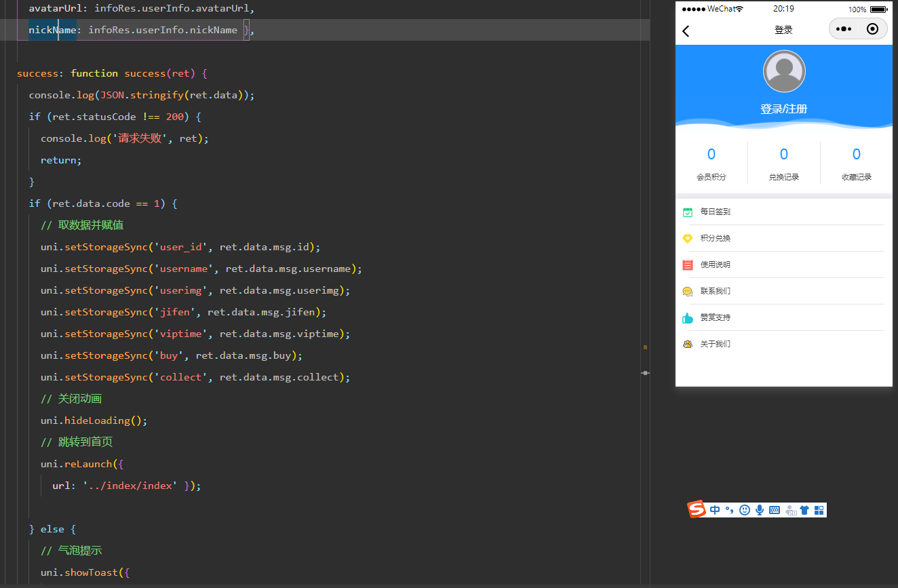Click the 气泡提示 comment line
Image resolution: width=898 pixels, height=588 pixels.
click(x=71, y=551)
